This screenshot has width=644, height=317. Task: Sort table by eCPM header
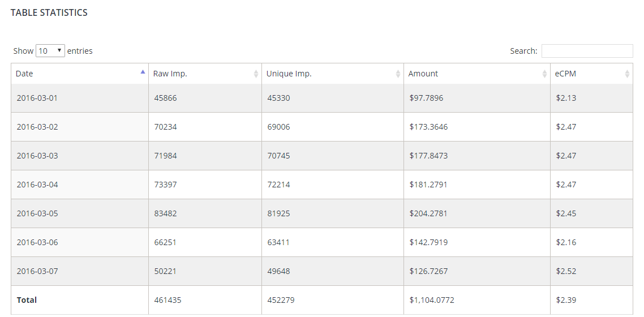coord(565,74)
